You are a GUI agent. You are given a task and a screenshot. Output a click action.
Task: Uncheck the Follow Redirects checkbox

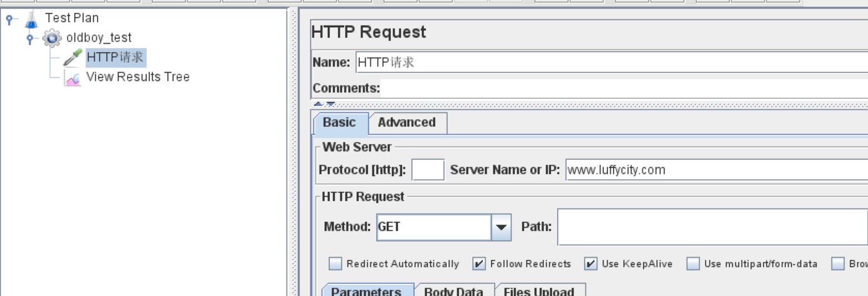479,264
